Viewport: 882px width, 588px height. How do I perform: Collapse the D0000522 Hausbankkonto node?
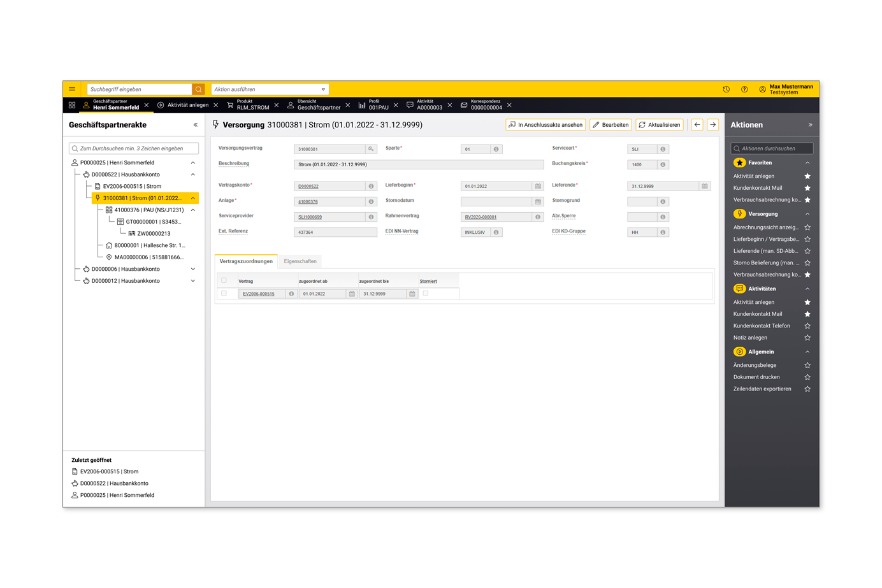193,175
